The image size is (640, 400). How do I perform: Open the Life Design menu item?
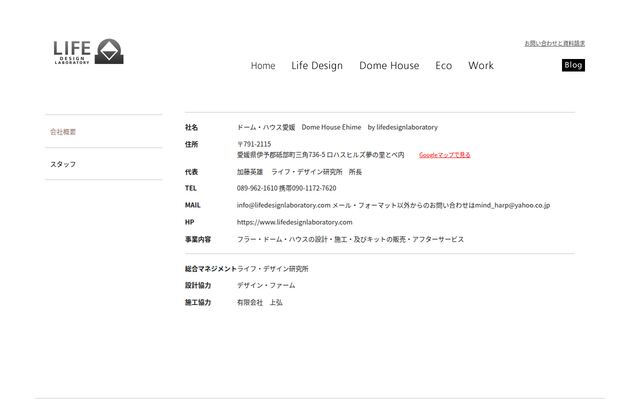coord(317,66)
